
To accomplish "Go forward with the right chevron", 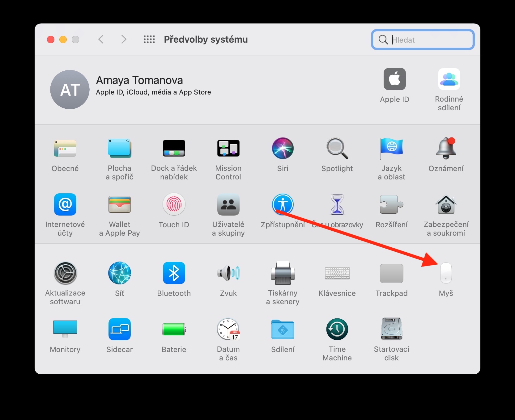I will (124, 39).
